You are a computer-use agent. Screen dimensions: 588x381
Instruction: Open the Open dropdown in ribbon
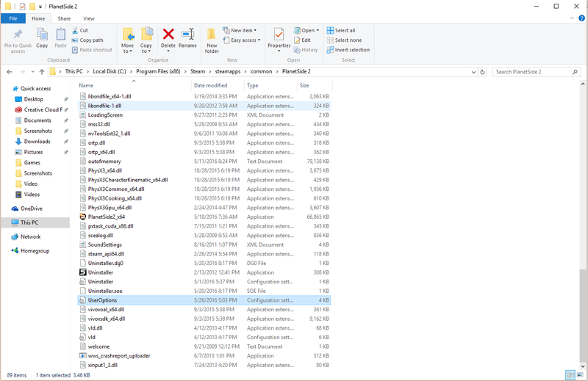(306, 30)
